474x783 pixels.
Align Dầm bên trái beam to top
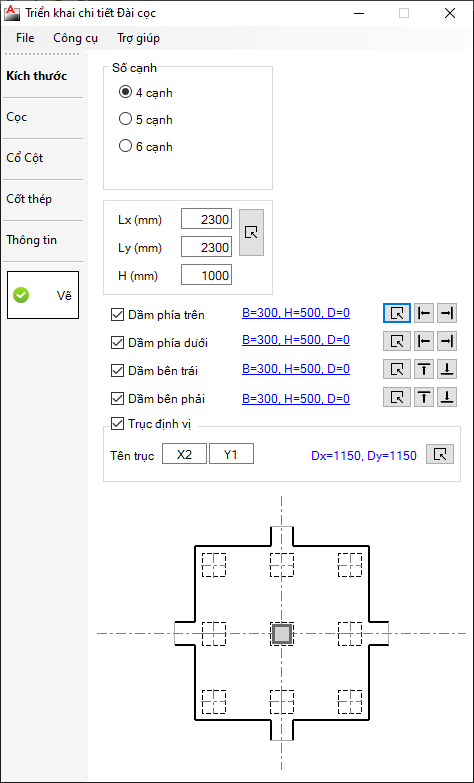(424, 369)
